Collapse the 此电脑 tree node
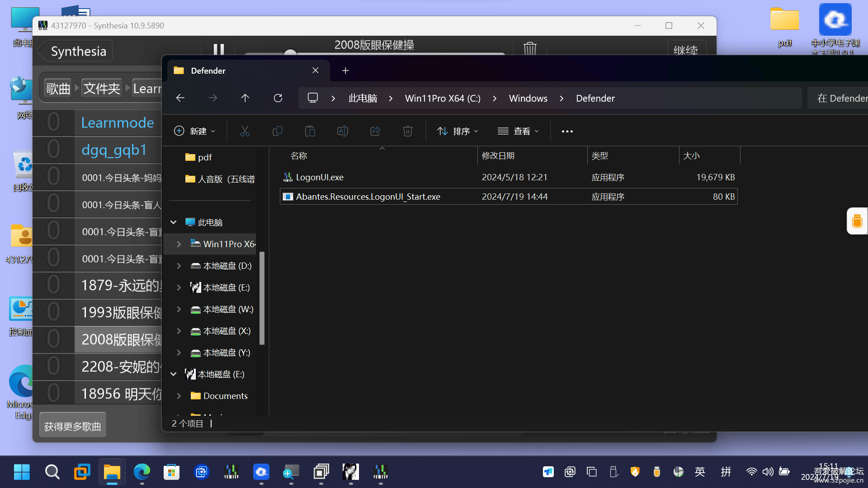The image size is (868, 488). 173,222
